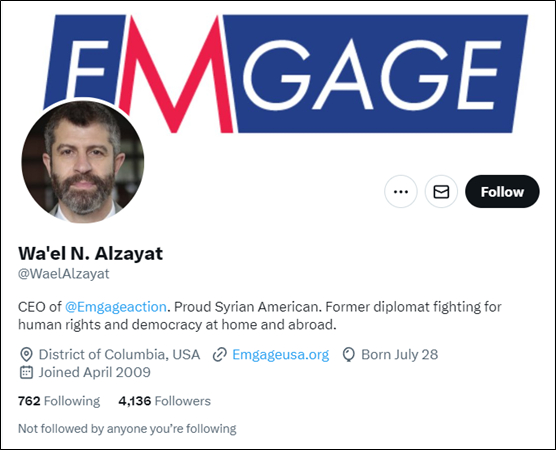View the 4,136 Followers list

click(x=165, y=401)
